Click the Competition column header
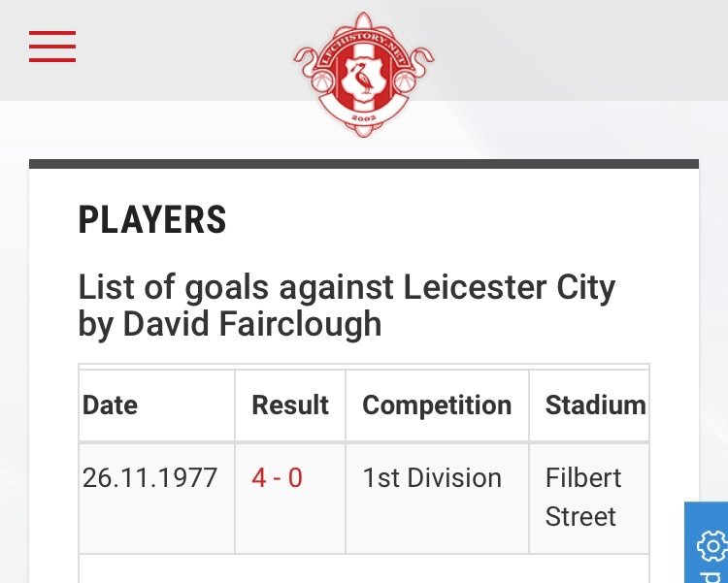Screen dimensions: 728x583 [x=438, y=405]
